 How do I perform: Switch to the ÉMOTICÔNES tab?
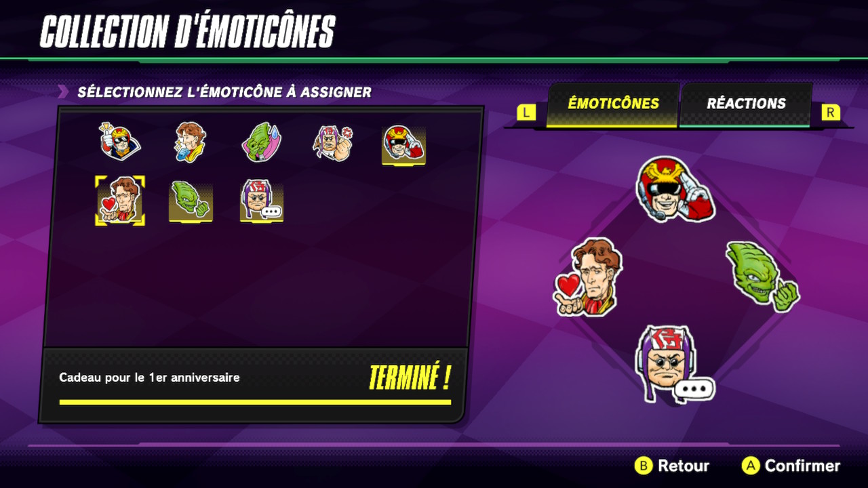point(613,104)
